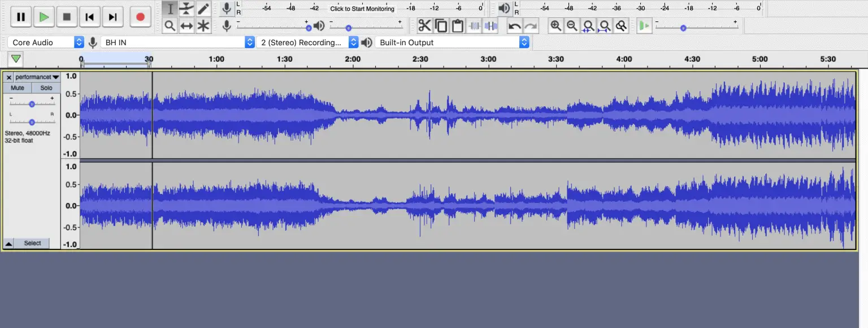
Task: Click to Start Monitoring the recording meter
Action: (x=362, y=8)
